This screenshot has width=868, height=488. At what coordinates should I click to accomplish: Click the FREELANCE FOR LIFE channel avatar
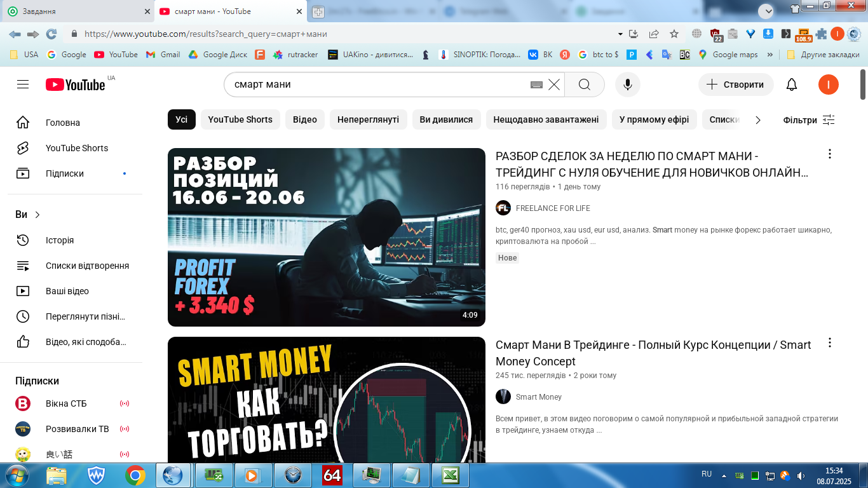click(503, 208)
